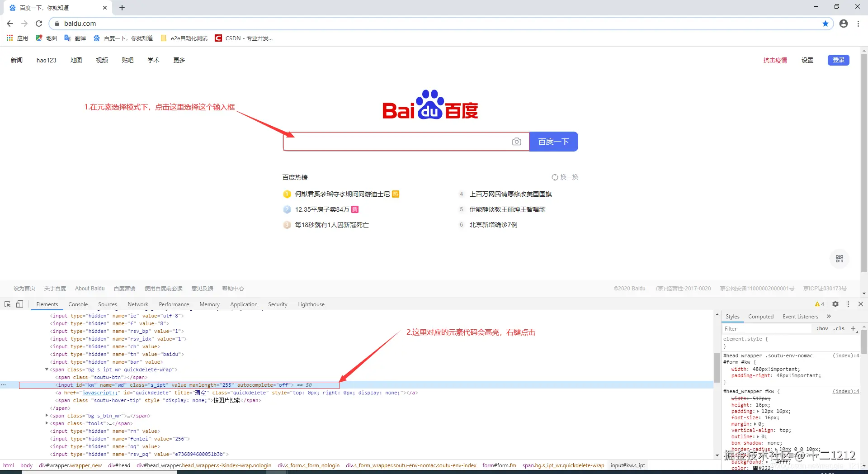Screen dimensions: 868x474
Task: Toggle element state with :hov button
Action: (822, 328)
